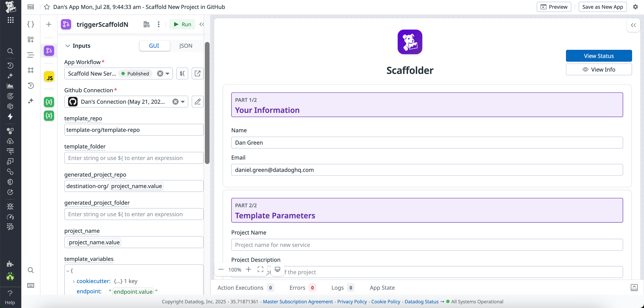Open the Action Executions panel

[x=241, y=288]
